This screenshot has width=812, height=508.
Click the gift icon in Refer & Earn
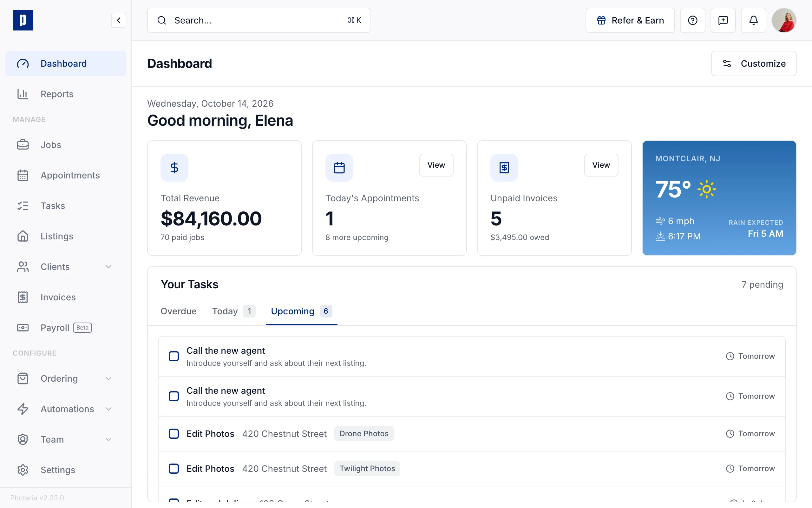pos(601,21)
